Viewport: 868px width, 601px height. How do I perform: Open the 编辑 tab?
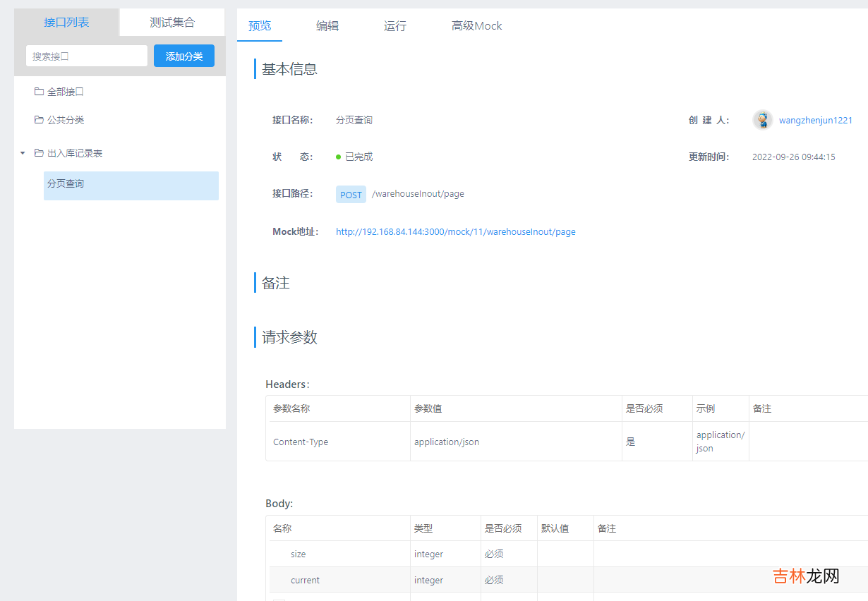pos(327,26)
